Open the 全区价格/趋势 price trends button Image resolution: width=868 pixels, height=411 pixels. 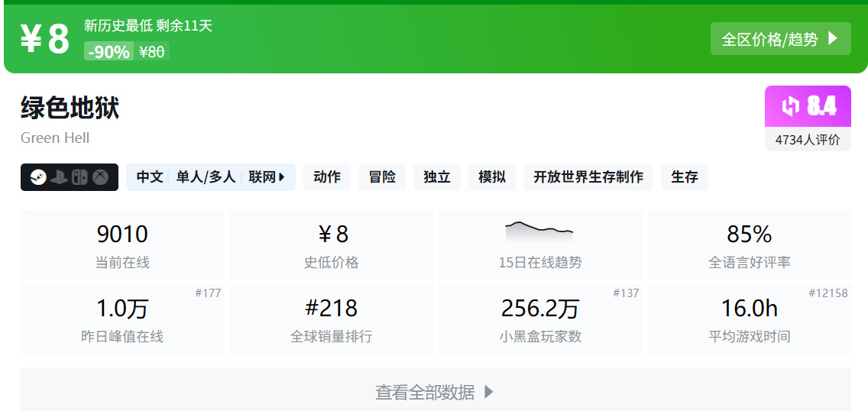(781, 39)
